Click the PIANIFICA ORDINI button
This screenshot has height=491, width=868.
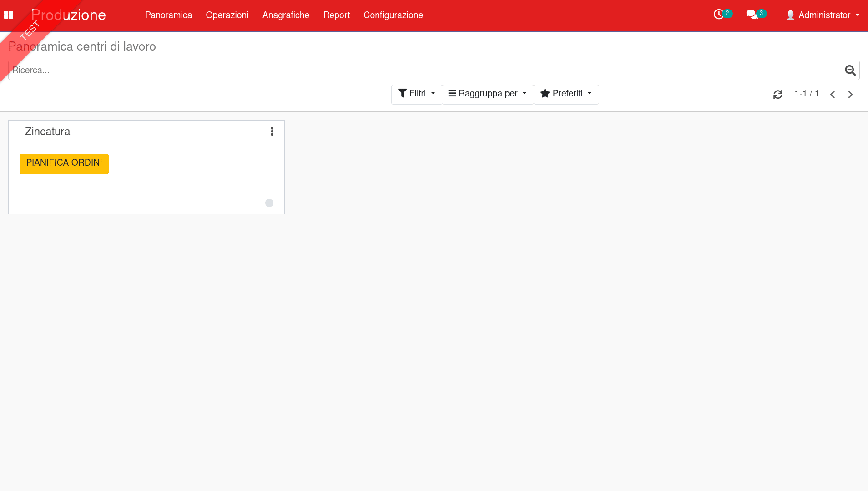click(64, 163)
